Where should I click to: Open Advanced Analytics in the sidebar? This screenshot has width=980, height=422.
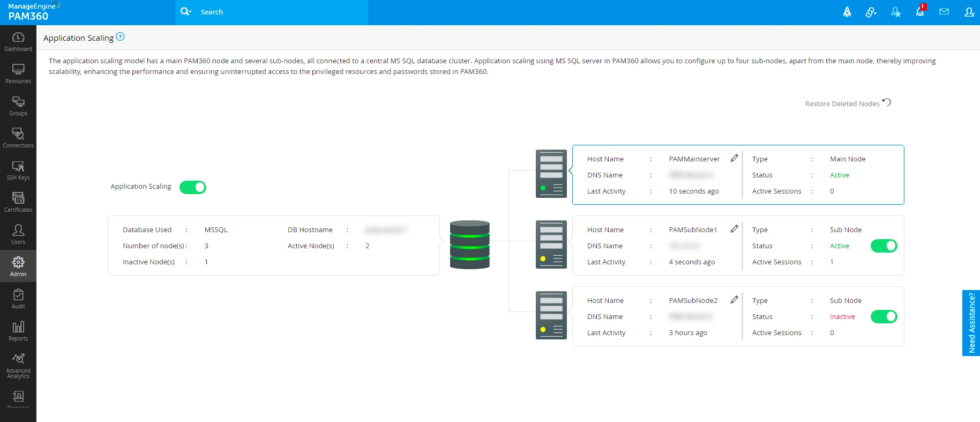[18, 366]
